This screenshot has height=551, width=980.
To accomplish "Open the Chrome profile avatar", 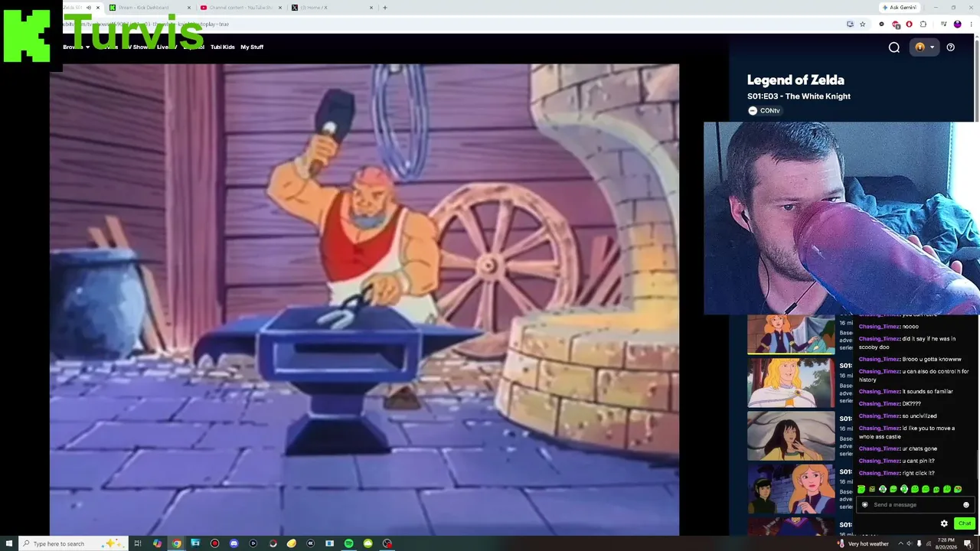I will click(x=957, y=24).
